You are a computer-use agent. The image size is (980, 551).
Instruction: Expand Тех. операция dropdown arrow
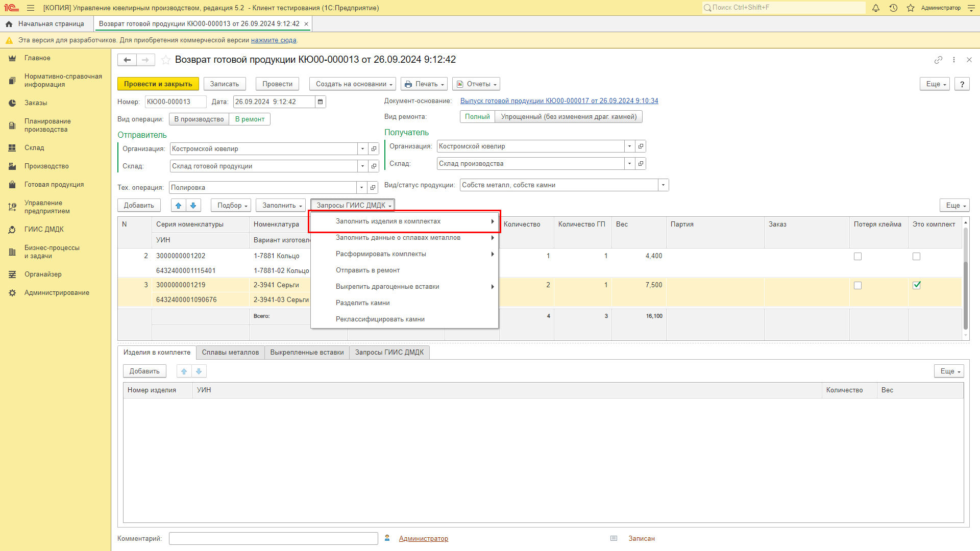point(361,188)
